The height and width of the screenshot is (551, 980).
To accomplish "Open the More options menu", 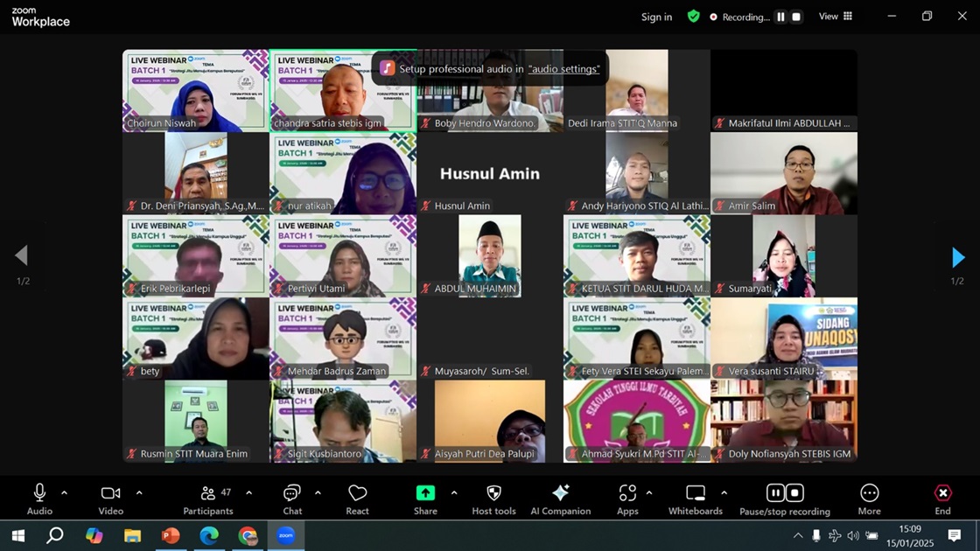I will [869, 493].
